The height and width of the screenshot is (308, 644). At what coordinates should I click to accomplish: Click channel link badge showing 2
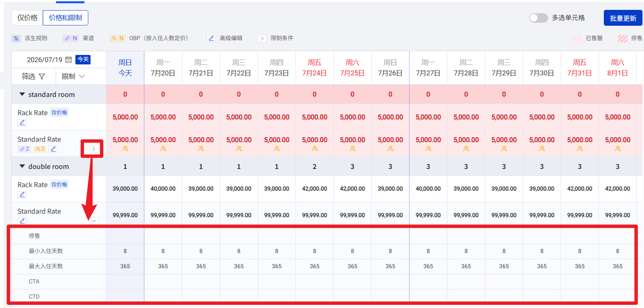click(x=24, y=149)
